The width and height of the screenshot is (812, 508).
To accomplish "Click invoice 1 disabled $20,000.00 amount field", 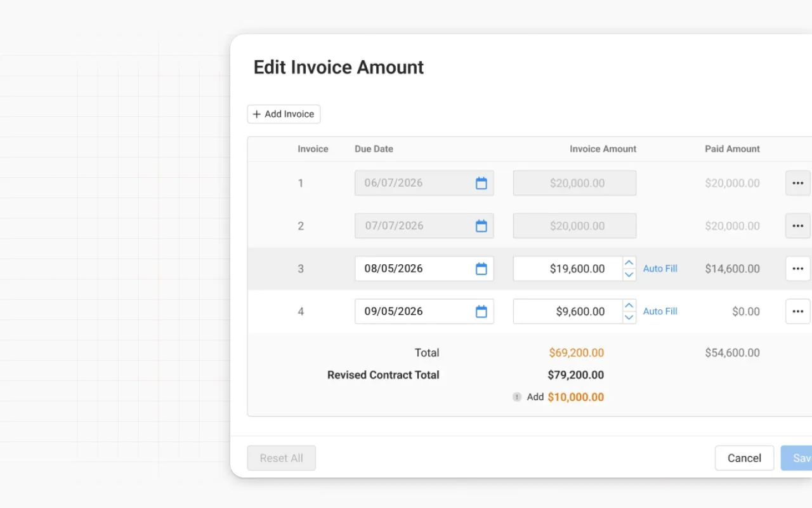I will 575,183.
